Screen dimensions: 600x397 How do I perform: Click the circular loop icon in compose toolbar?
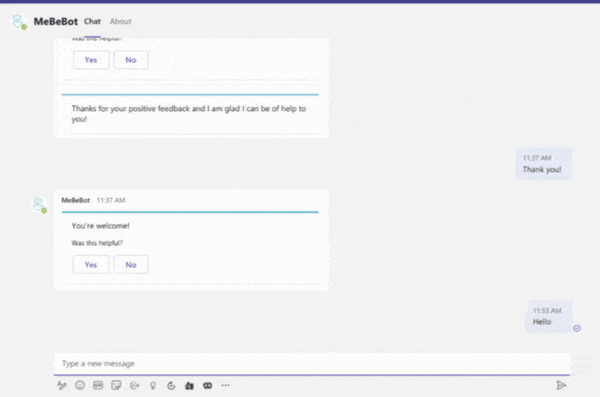(171, 386)
